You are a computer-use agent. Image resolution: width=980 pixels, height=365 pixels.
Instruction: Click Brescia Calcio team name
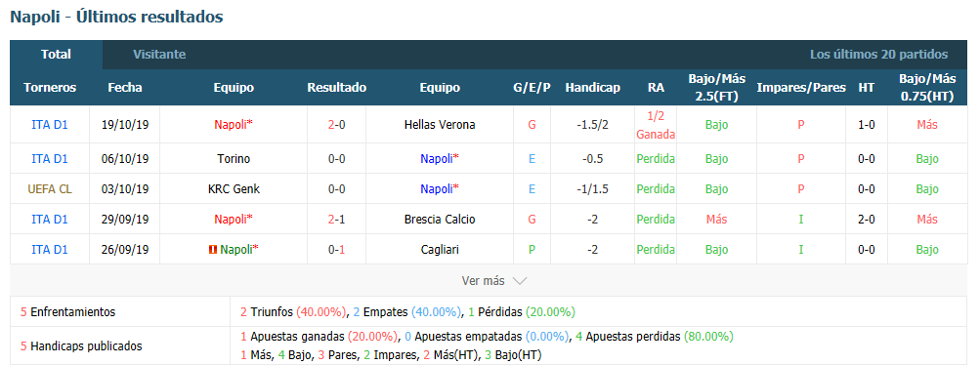click(x=440, y=219)
